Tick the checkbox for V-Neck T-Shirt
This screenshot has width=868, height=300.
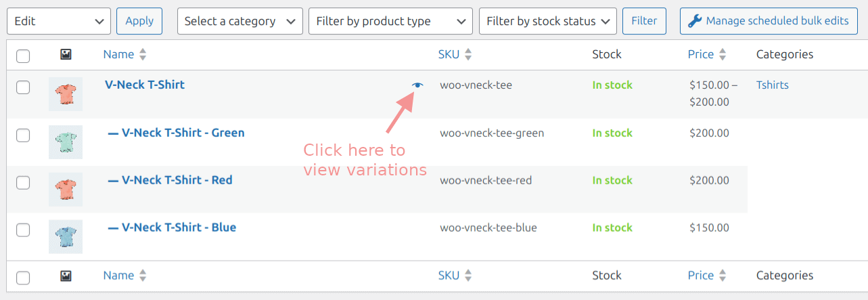click(x=23, y=87)
